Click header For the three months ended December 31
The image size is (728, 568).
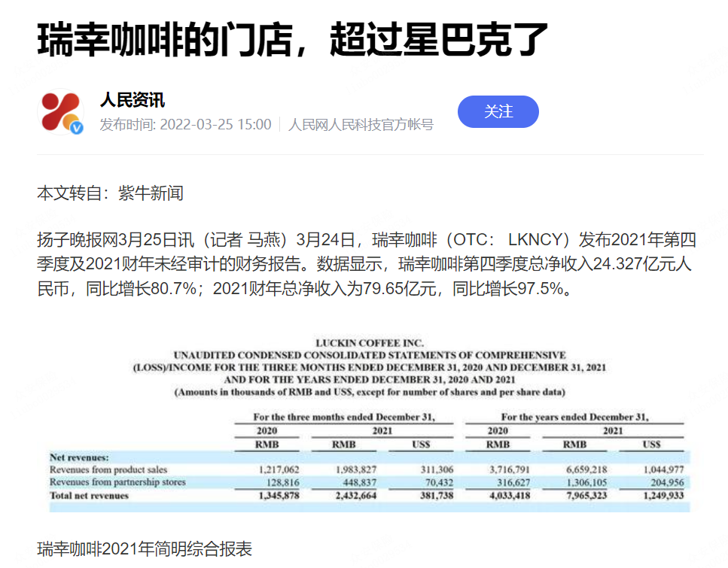tap(344, 417)
